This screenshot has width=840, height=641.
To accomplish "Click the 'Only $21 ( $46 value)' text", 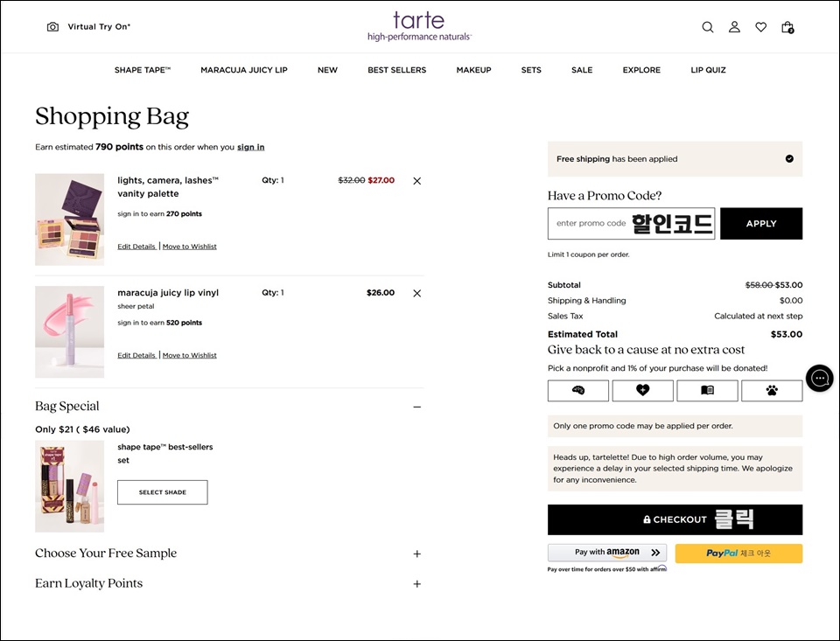I will click(x=82, y=429).
